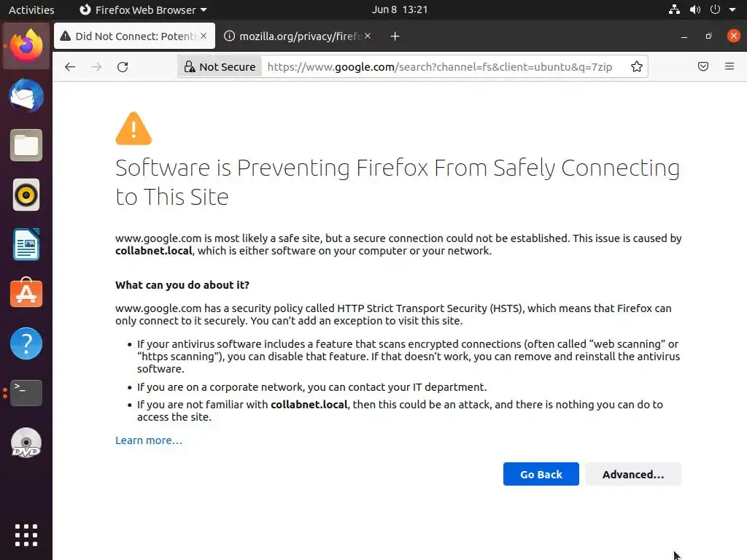Bookmark this page with the star icon
747x560 pixels.
pyautogui.click(x=637, y=67)
